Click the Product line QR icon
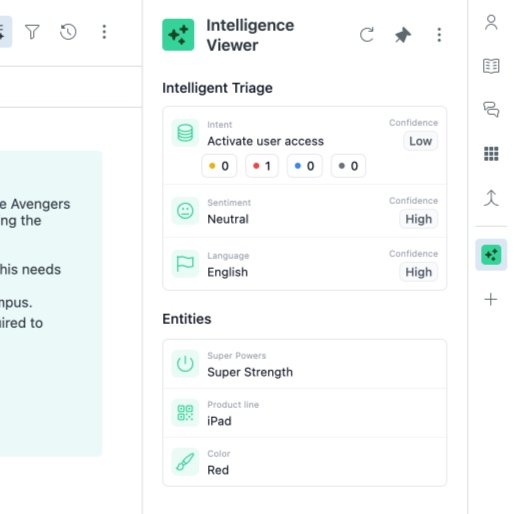The height and width of the screenshot is (514, 514). 185,413
